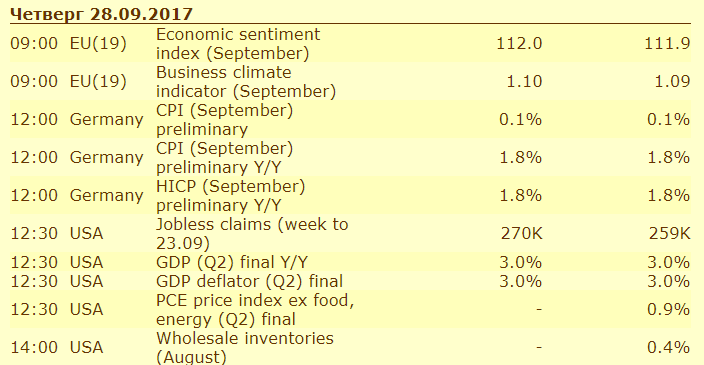This screenshot has height=365, width=704.
Task: Click the 14:00 time cell
Action: click(34, 347)
